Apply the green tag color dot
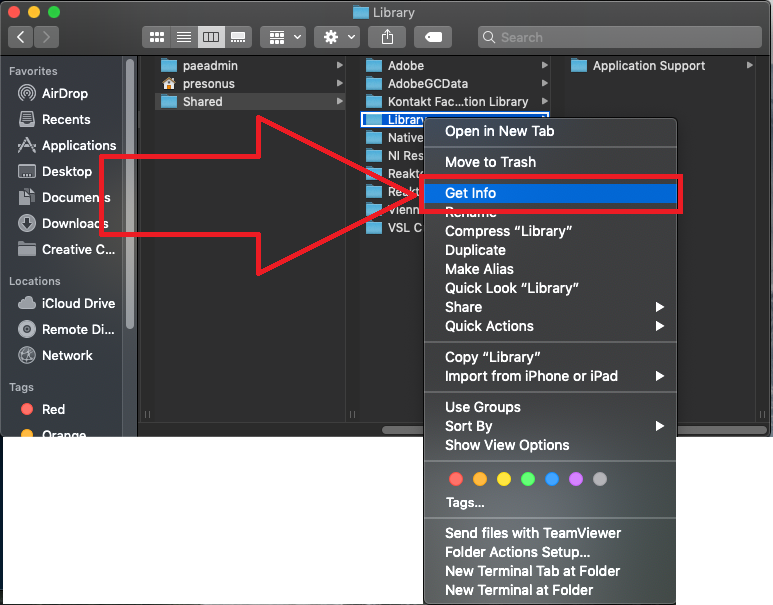The width and height of the screenshot is (773, 605). click(x=528, y=479)
